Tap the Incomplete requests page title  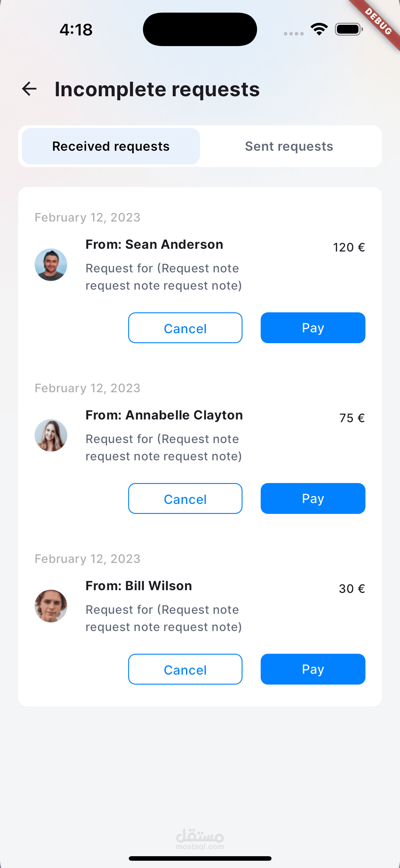tap(157, 89)
